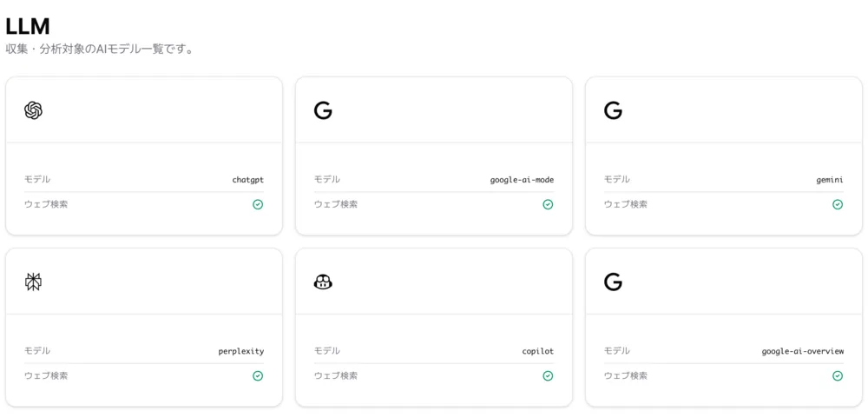The image size is (868, 418).
Task: Select the "google-ai-overview" model name
Action: 803,351
